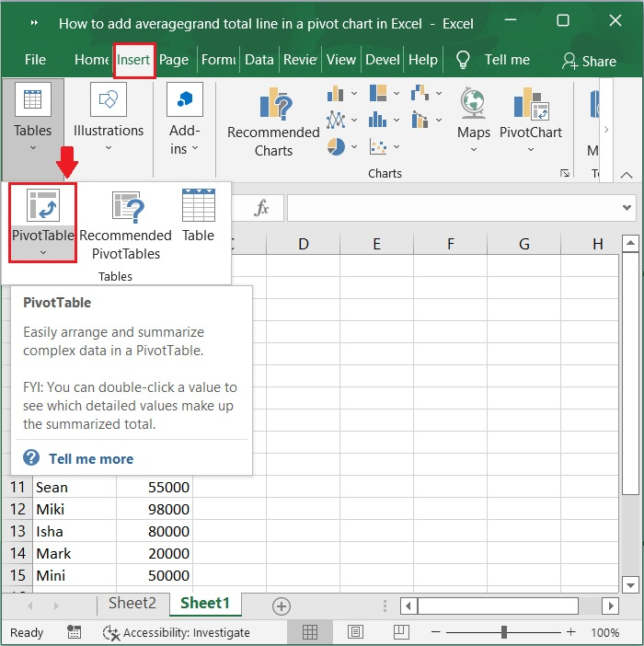Select the Insert ribbon tab
The width and height of the screenshot is (644, 646).
(x=133, y=60)
